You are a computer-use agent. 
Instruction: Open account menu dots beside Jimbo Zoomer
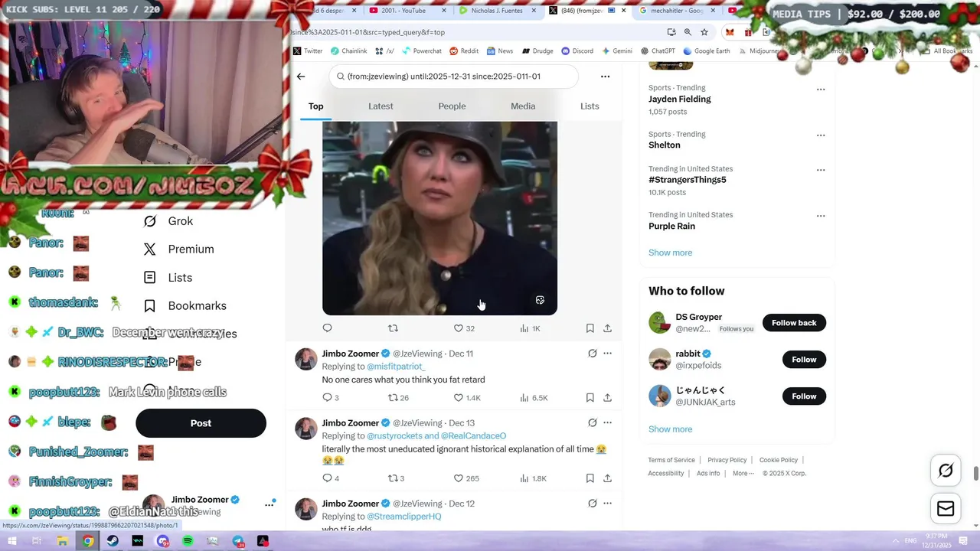click(269, 504)
